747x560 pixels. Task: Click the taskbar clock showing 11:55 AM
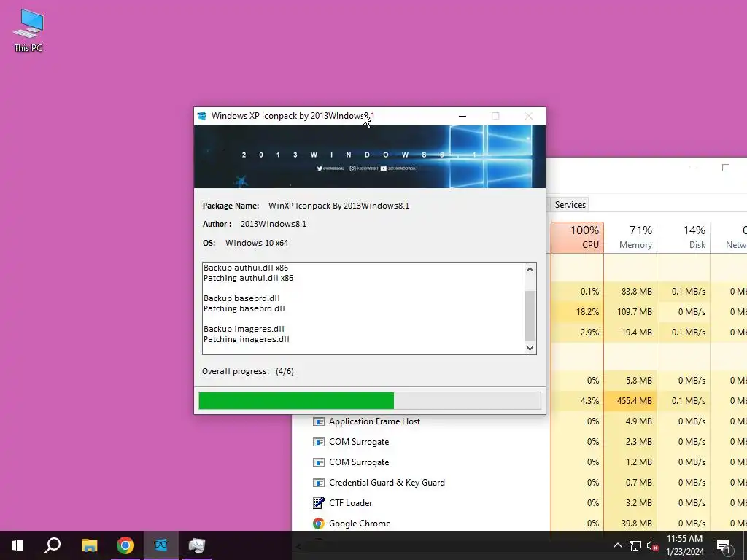tap(684, 545)
